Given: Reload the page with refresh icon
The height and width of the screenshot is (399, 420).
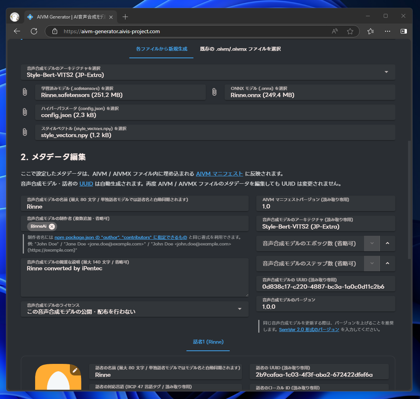Looking at the screenshot, I should pos(34,31).
